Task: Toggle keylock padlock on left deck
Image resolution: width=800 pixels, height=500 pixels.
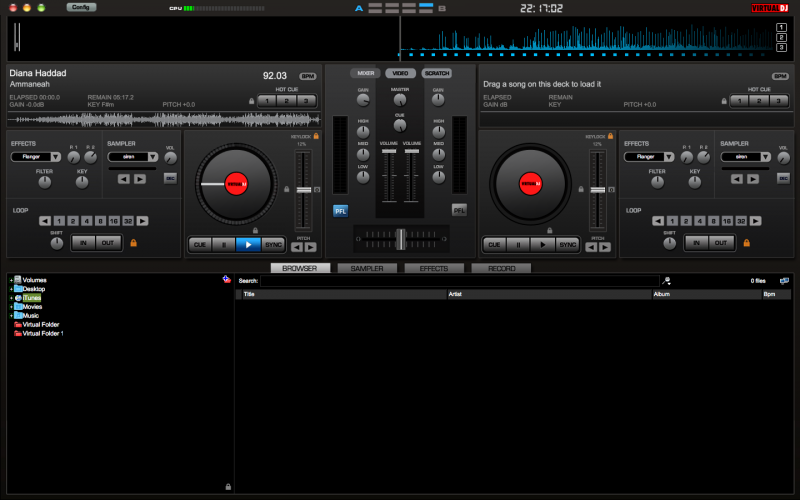Action: point(316,136)
